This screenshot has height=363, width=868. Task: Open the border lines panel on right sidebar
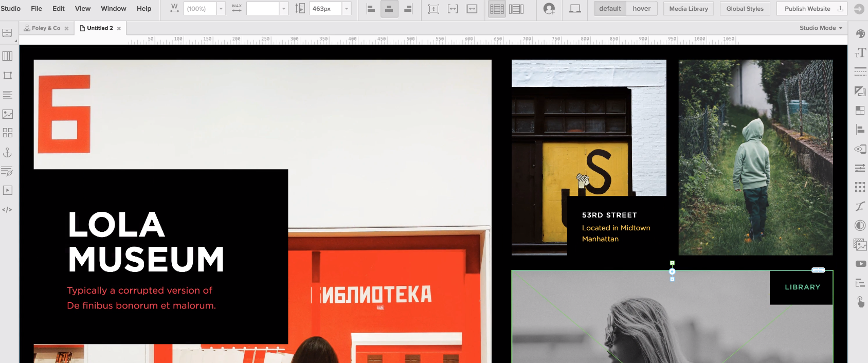[860, 72]
